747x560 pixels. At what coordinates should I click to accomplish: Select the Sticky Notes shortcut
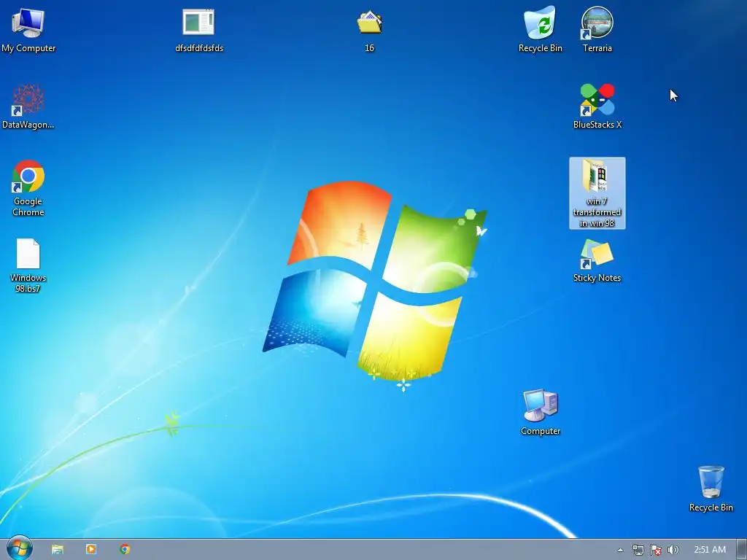coord(597,261)
